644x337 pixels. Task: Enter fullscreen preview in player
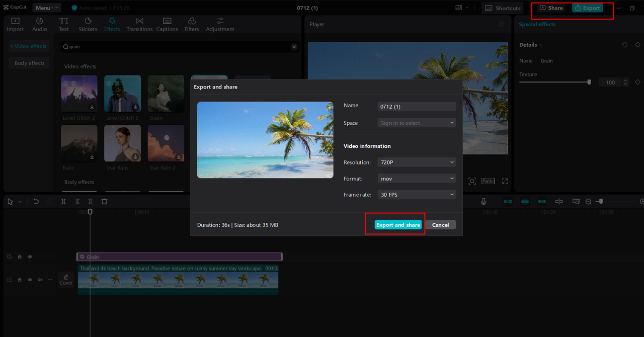click(505, 181)
